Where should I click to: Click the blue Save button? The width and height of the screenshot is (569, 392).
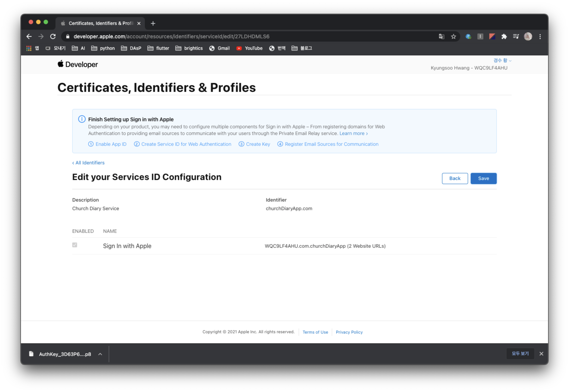[x=483, y=178]
